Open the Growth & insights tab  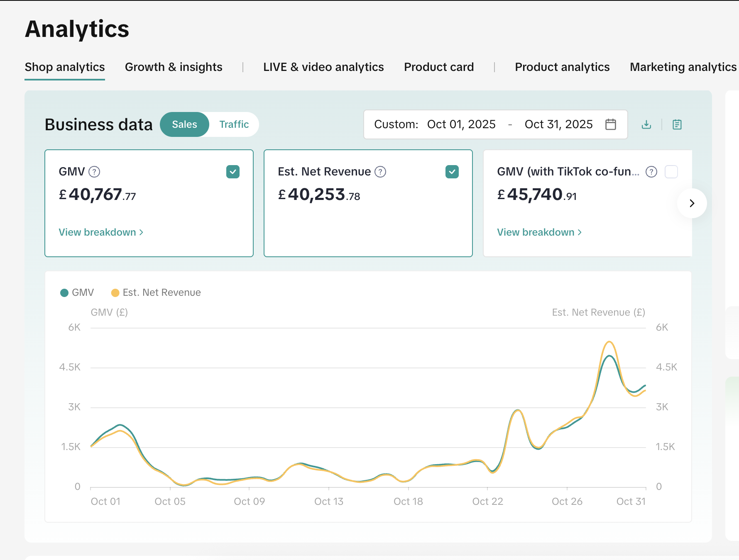coord(174,67)
